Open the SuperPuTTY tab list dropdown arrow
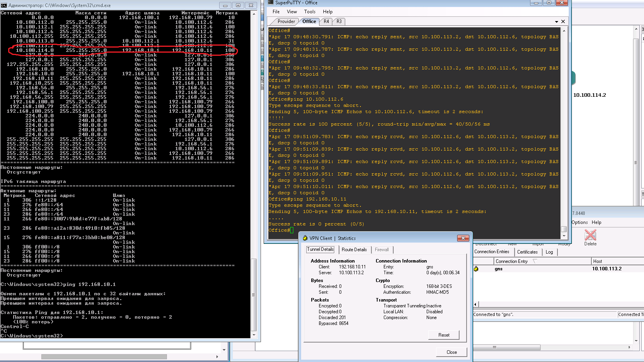The height and width of the screenshot is (362, 644). pyautogui.click(x=556, y=22)
